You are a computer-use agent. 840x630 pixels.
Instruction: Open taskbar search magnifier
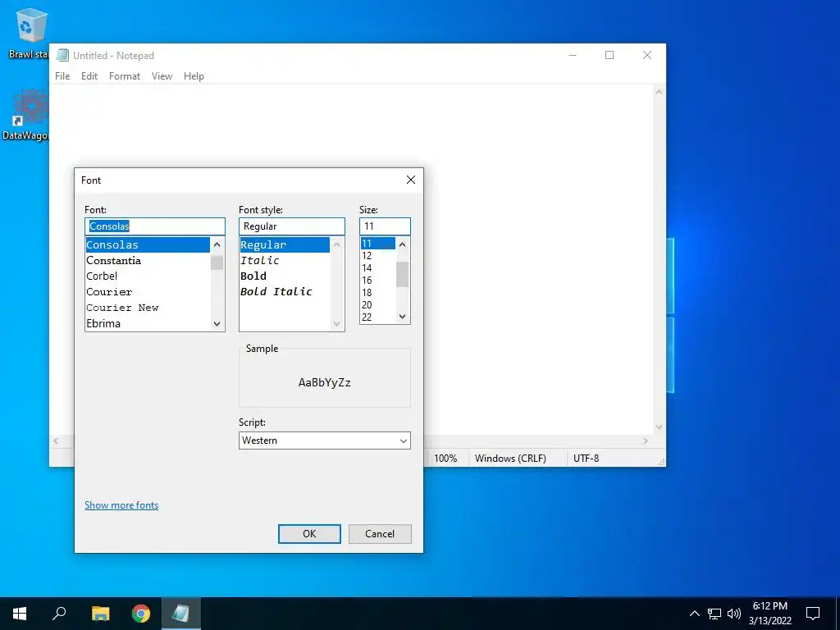pos(59,614)
